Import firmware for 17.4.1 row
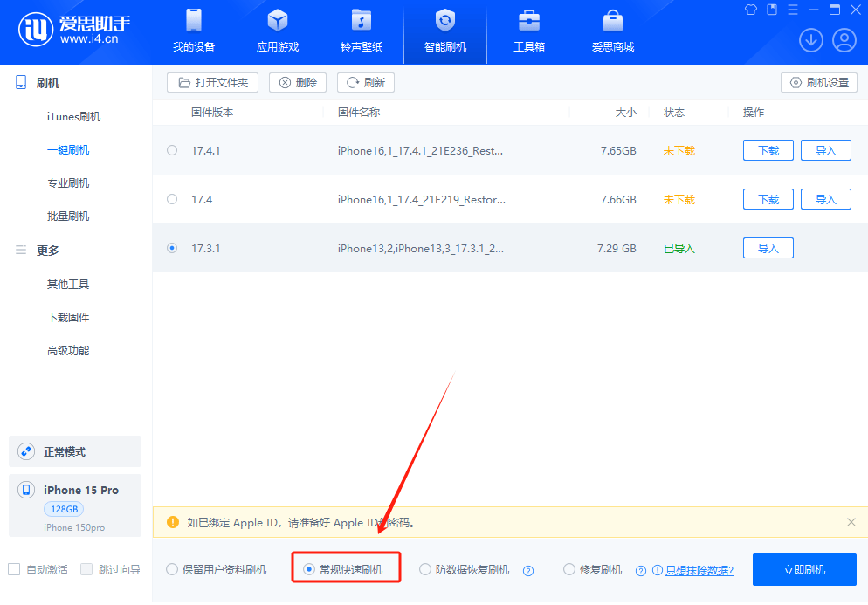The image size is (868, 605). (826, 150)
